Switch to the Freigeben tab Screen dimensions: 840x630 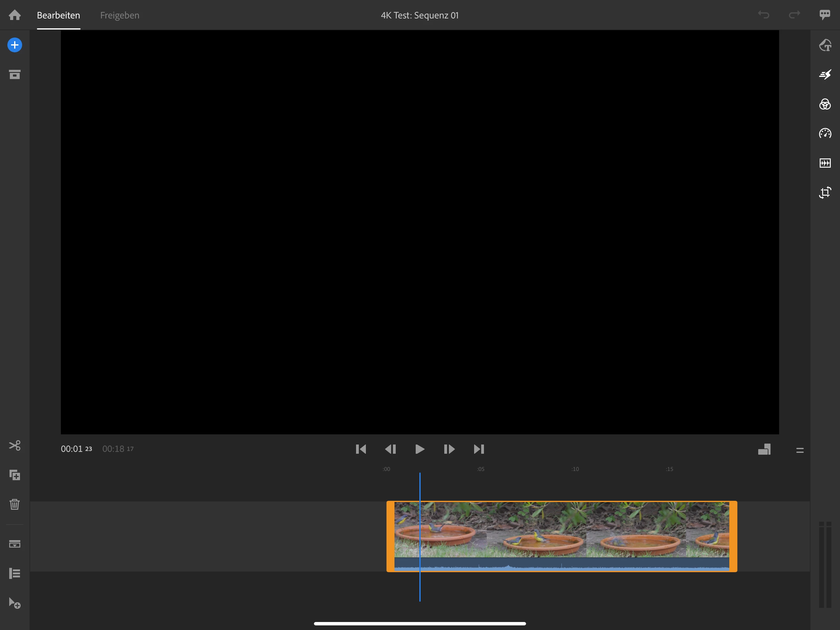point(120,15)
